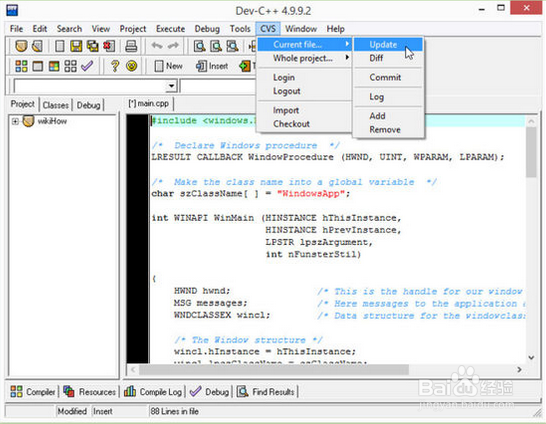Open the File menu
Screen dimensions: 546x424
[16, 29]
